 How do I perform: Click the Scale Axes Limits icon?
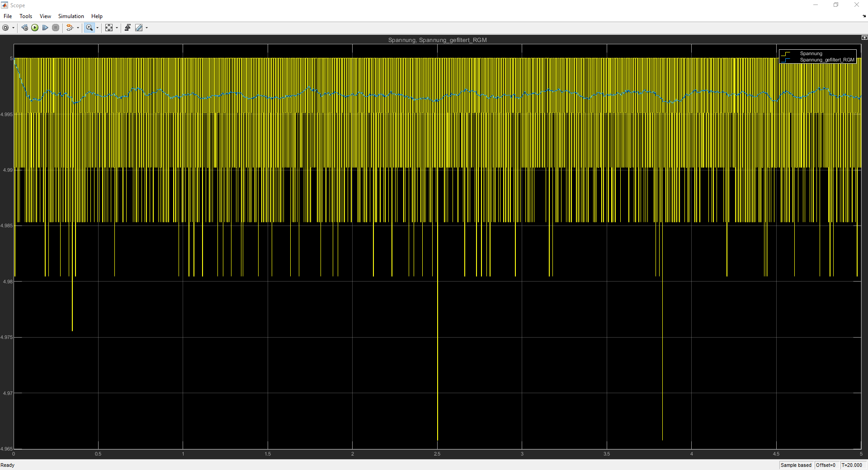point(109,28)
